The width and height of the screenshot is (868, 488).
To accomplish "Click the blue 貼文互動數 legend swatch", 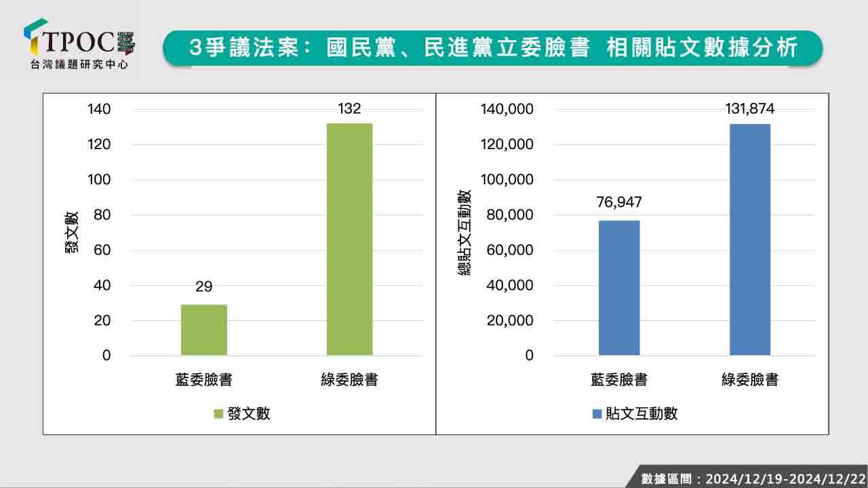I will 597,414.
